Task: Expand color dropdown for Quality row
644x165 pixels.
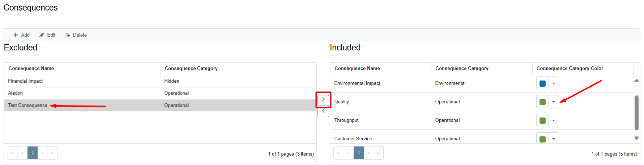Action: [x=553, y=102]
